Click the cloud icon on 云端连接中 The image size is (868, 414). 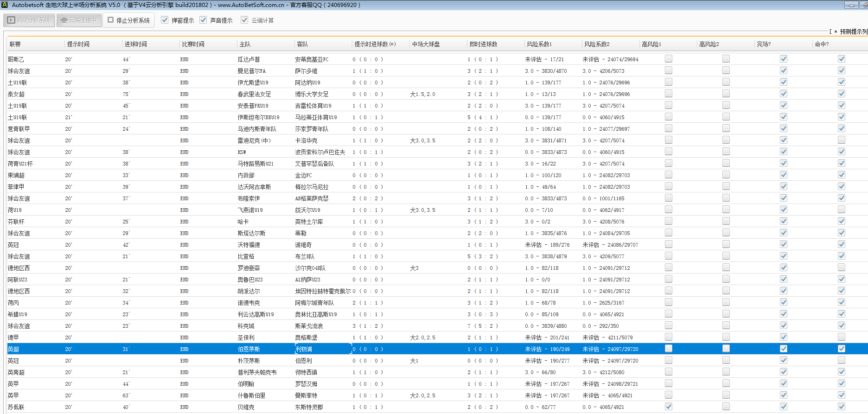[64, 20]
